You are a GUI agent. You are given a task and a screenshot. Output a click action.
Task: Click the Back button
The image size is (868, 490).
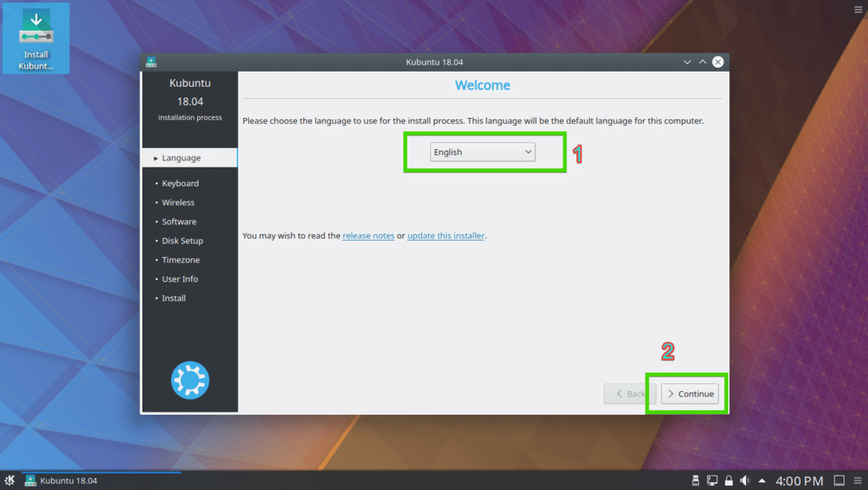pyautogui.click(x=630, y=394)
